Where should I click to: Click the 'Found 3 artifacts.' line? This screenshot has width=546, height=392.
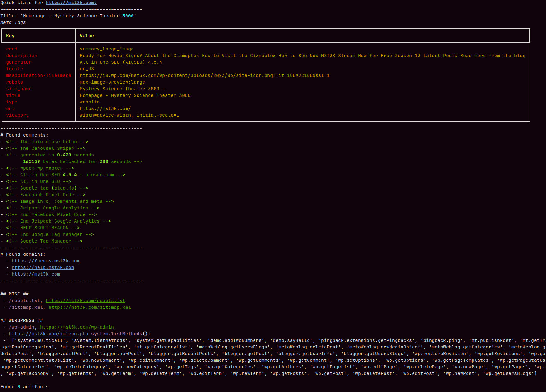point(26,387)
